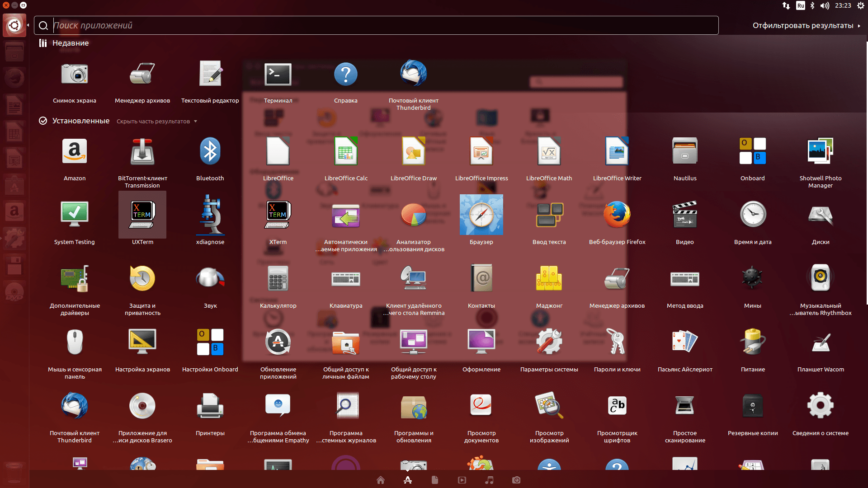Open Приложение для записи дисков Brasero

(142, 406)
